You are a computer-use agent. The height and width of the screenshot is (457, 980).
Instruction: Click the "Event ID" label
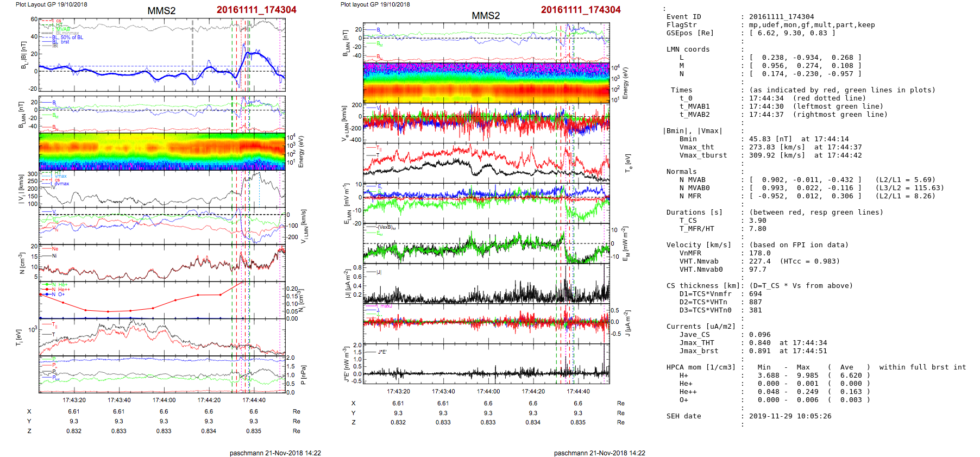click(x=683, y=17)
